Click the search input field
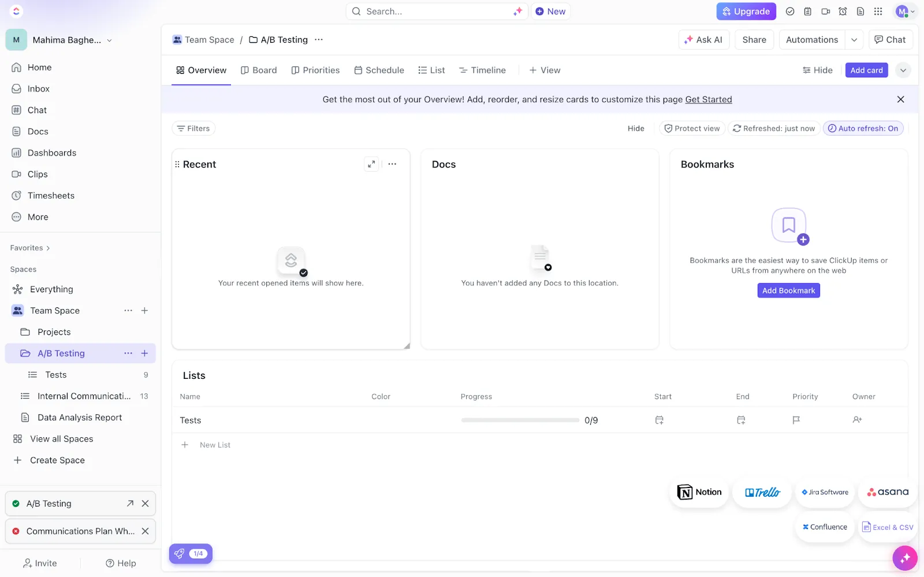 pyautogui.click(x=437, y=12)
